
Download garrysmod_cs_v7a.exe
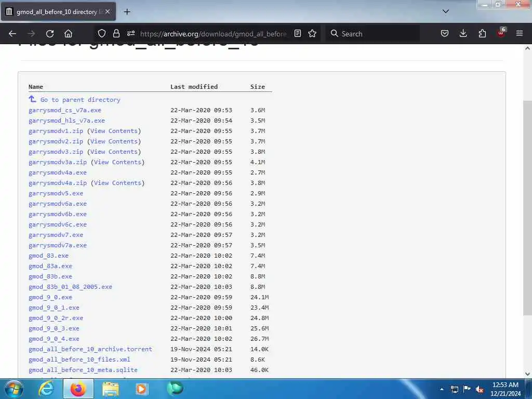click(65, 110)
